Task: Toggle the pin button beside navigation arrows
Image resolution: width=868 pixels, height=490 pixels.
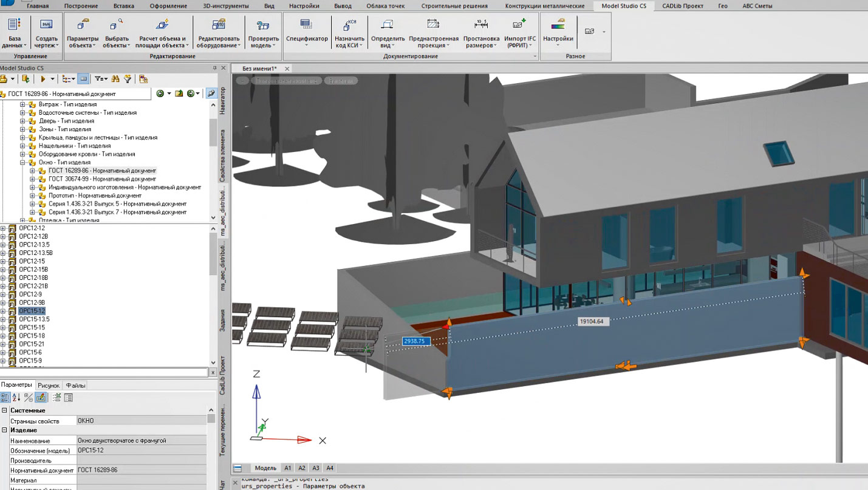Action: (x=211, y=94)
